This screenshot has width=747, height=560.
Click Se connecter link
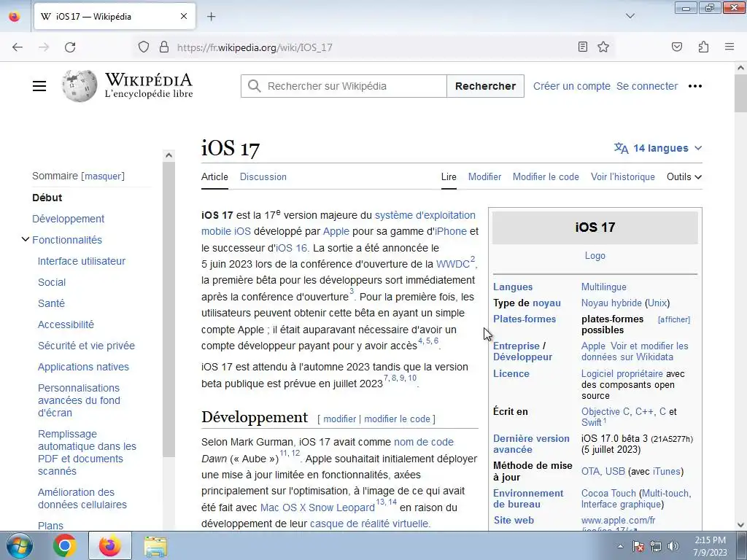(x=647, y=86)
